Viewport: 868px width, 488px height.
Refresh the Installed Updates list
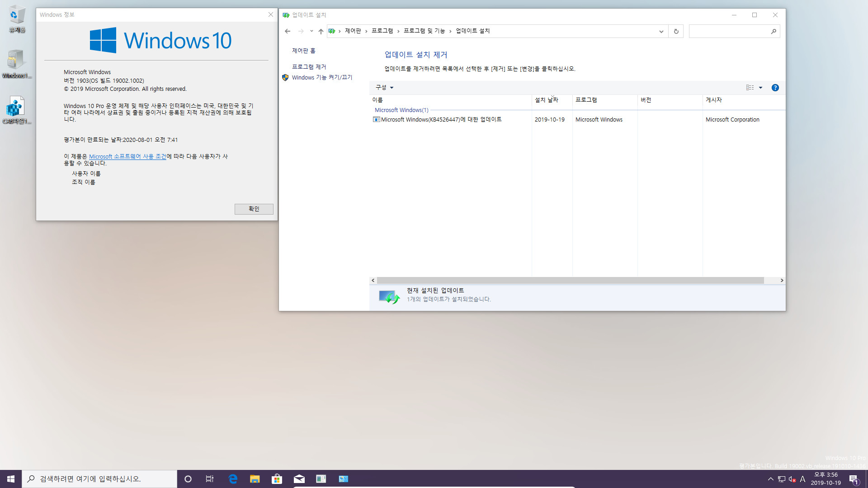pyautogui.click(x=676, y=31)
